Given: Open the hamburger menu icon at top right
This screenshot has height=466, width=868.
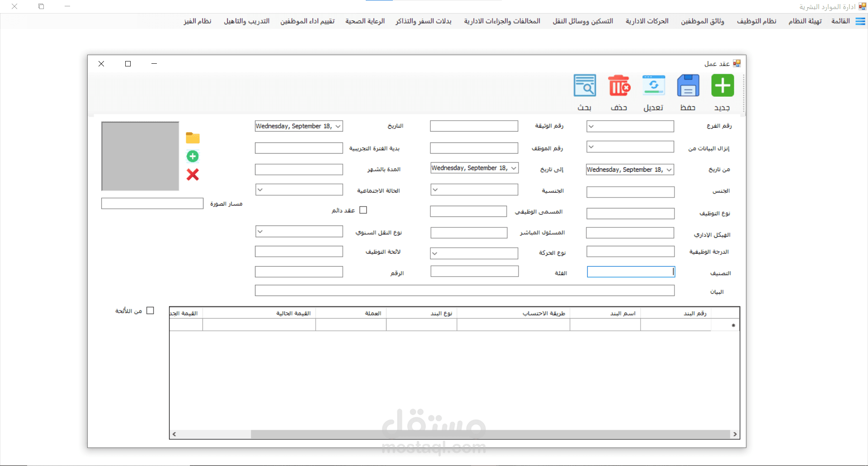Looking at the screenshot, I should pyautogui.click(x=860, y=21).
